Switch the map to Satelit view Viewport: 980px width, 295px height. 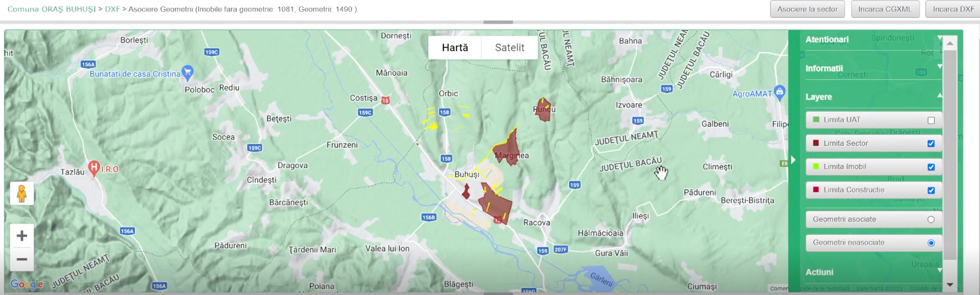[509, 48]
